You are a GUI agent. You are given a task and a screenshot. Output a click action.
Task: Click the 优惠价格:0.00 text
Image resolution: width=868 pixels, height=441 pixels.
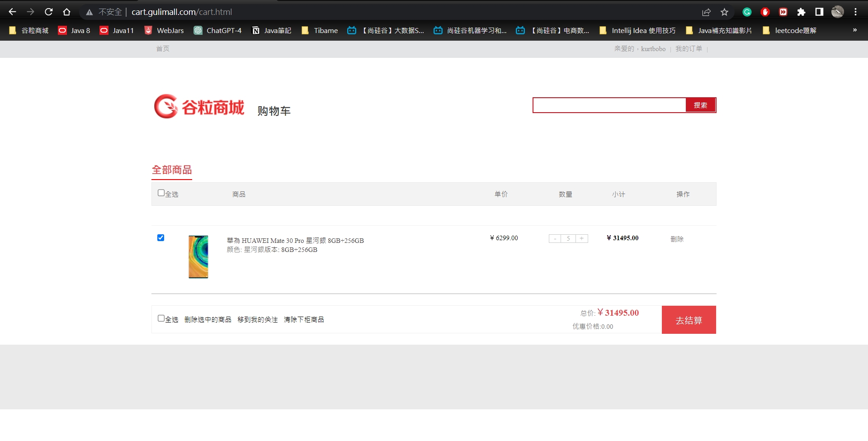coord(593,327)
